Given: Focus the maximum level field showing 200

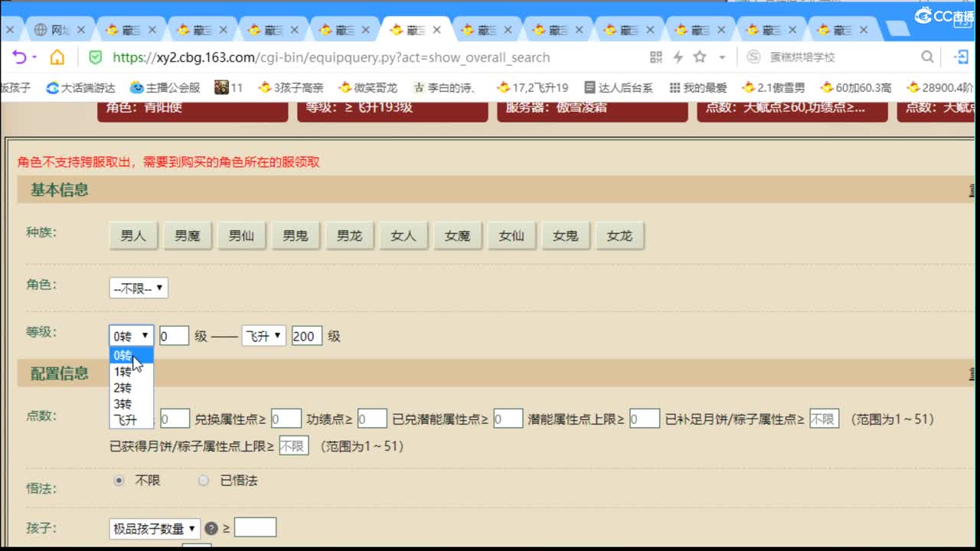Looking at the screenshot, I should pyautogui.click(x=307, y=336).
